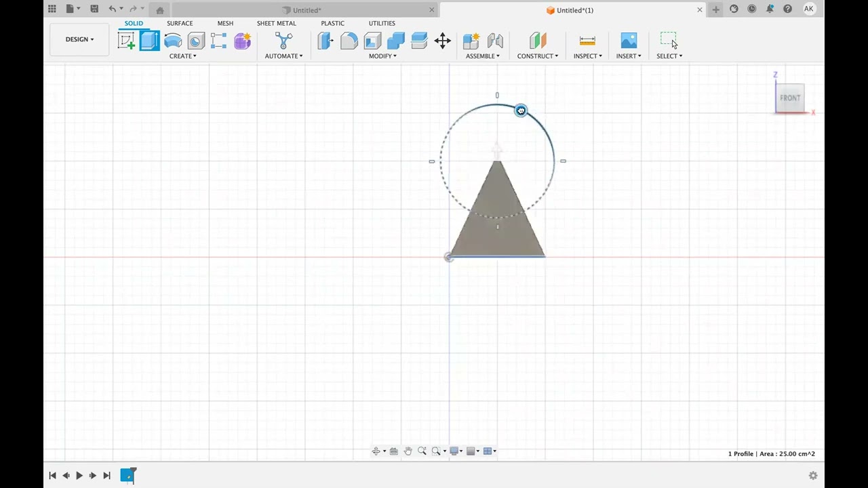Play the timeline
The width and height of the screenshot is (868, 488).
(79, 476)
